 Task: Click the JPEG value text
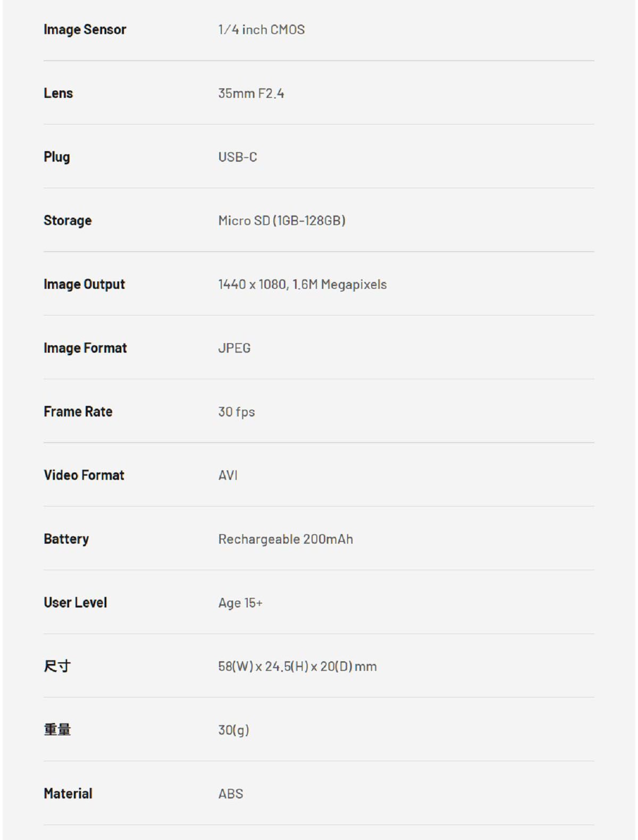tap(234, 348)
